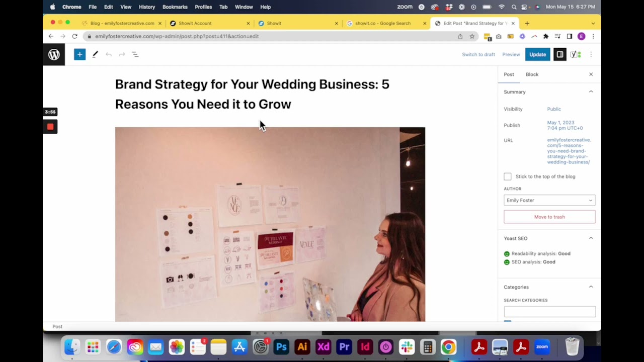Launch Premiere Pro from the Dock

(344, 347)
